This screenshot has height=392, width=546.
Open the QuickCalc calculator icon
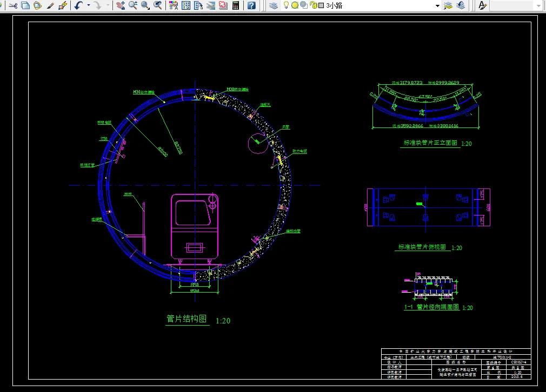236,5
